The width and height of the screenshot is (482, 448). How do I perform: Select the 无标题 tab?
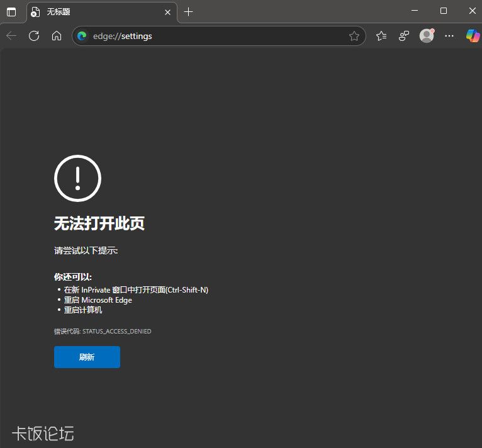coord(94,12)
